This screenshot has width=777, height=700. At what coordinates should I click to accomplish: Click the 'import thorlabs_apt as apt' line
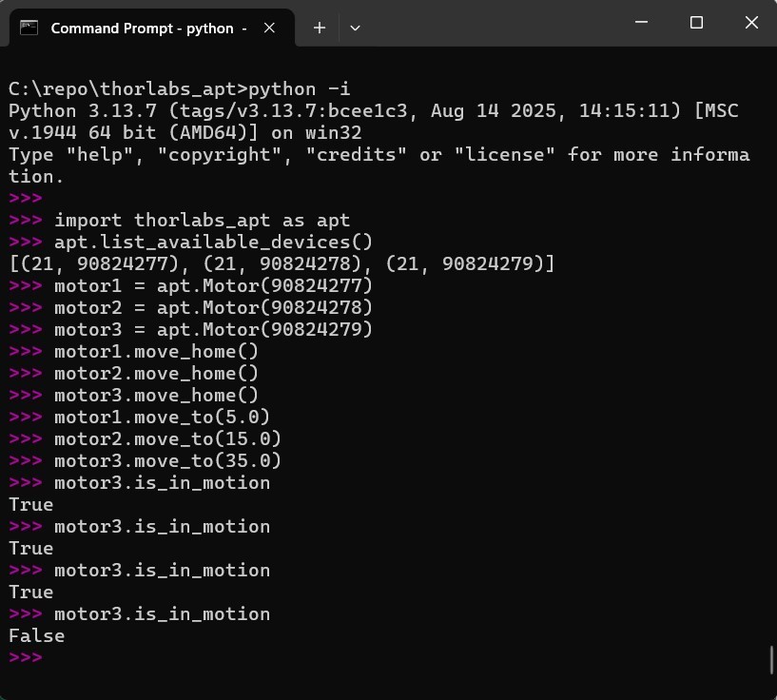[x=202, y=220]
